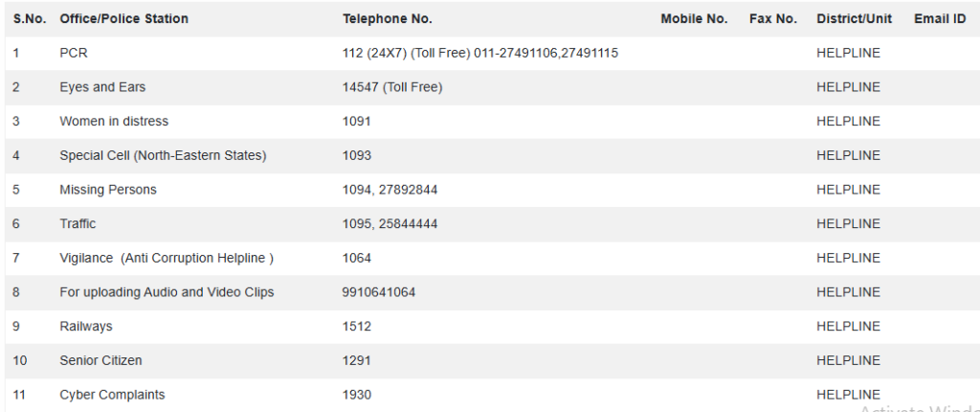Click the District/Unit column header
Image resolution: width=980 pixels, height=412 pixels.
tap(854, 19)
